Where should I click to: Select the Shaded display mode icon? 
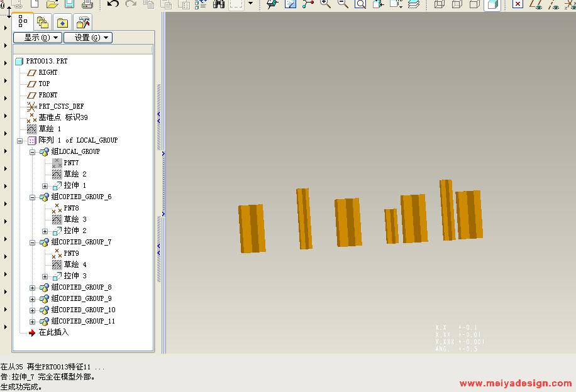(492, 4)
